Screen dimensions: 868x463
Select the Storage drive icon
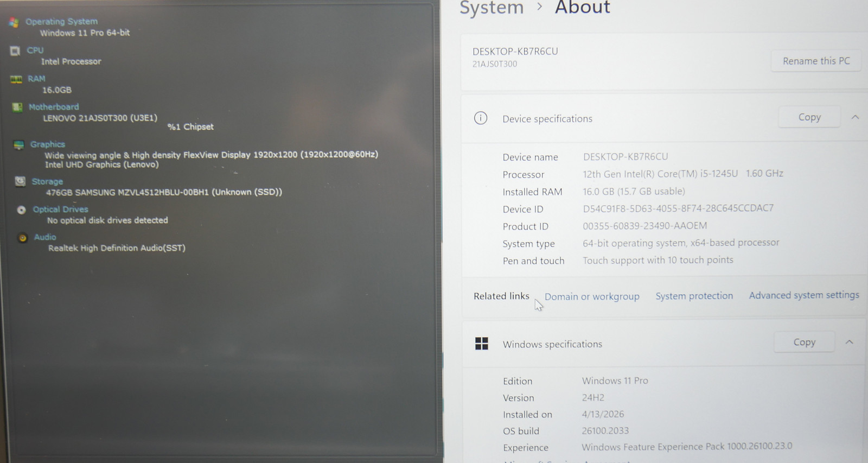20,181
